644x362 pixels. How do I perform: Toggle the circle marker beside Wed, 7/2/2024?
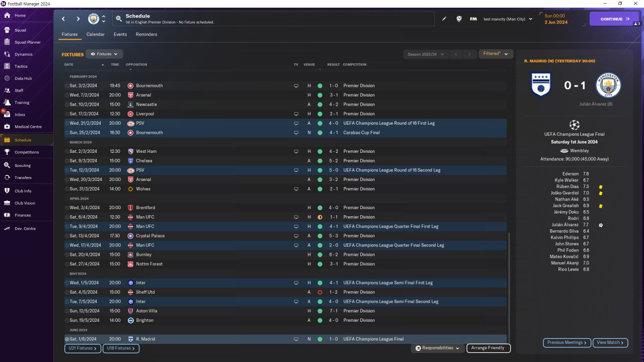point(67,95)
